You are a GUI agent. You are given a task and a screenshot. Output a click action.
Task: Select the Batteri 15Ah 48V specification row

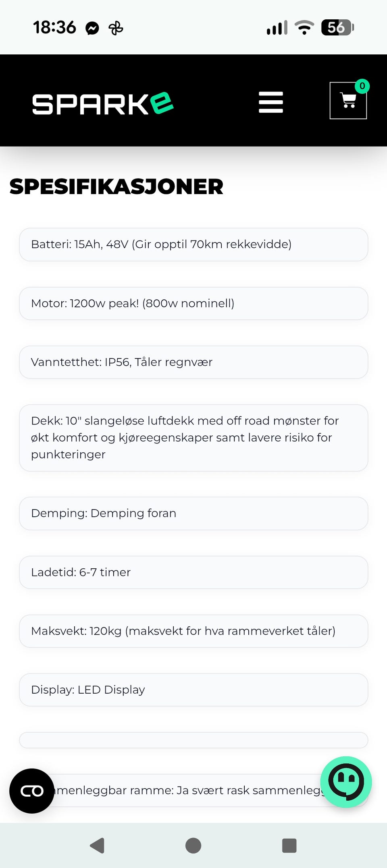pos(193,244)
